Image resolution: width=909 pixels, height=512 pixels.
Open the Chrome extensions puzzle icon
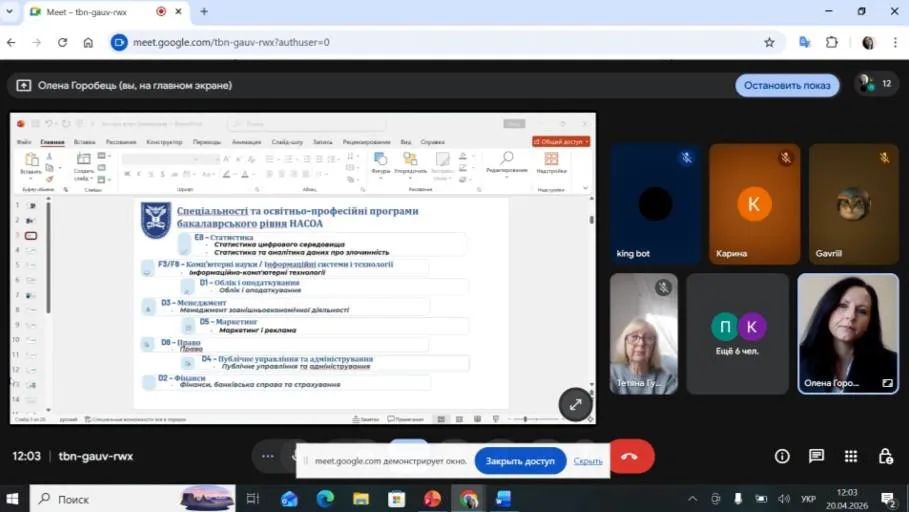[x=832, y=43]
